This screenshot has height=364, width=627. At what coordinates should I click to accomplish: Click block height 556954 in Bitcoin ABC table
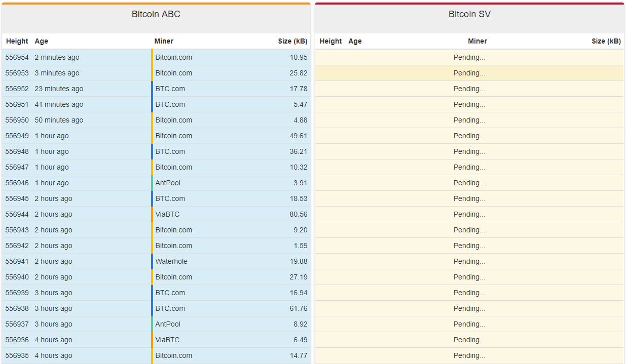17,57
